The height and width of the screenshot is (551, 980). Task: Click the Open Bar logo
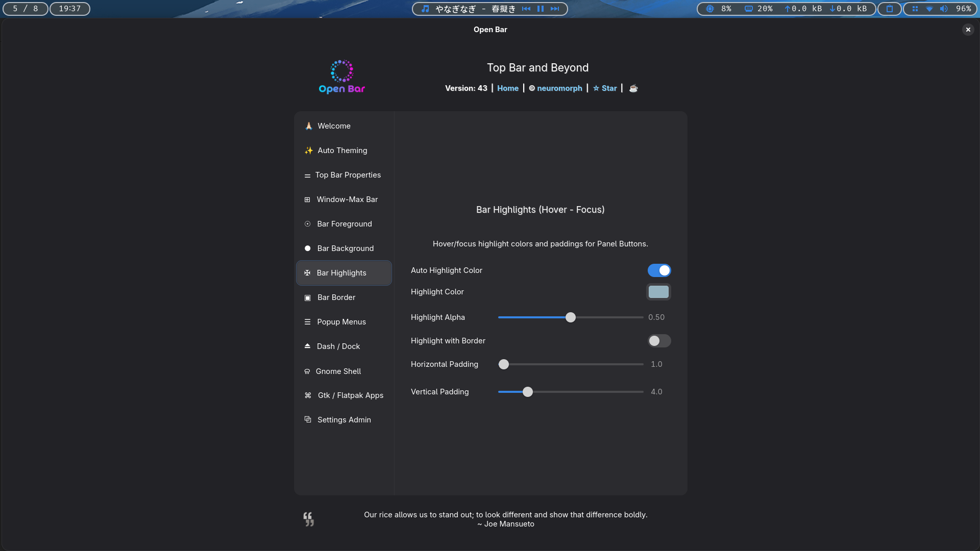click(341, 77)
